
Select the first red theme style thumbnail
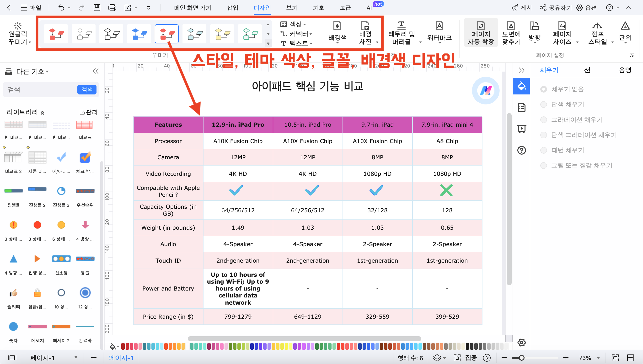click(x=56, y=34)
